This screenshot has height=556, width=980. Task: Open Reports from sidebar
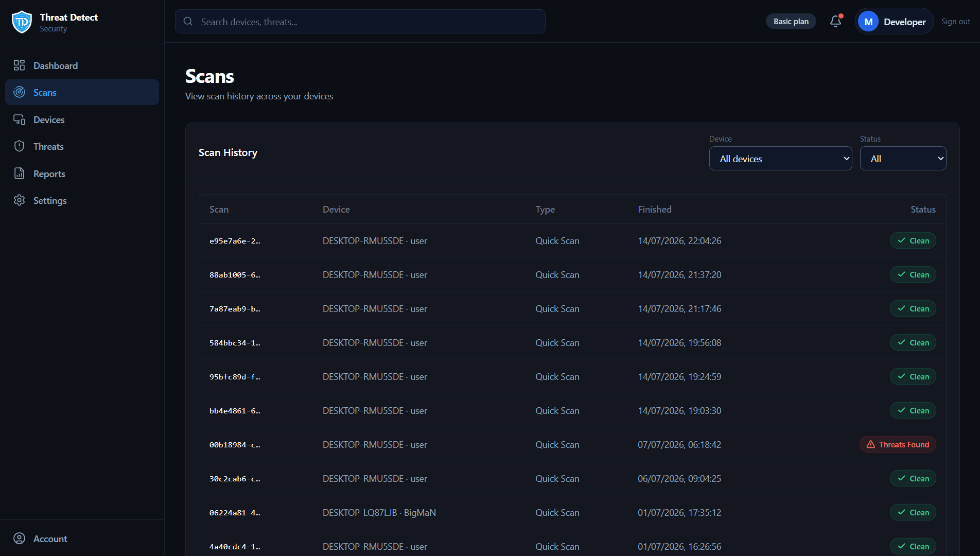pos(82,173)
